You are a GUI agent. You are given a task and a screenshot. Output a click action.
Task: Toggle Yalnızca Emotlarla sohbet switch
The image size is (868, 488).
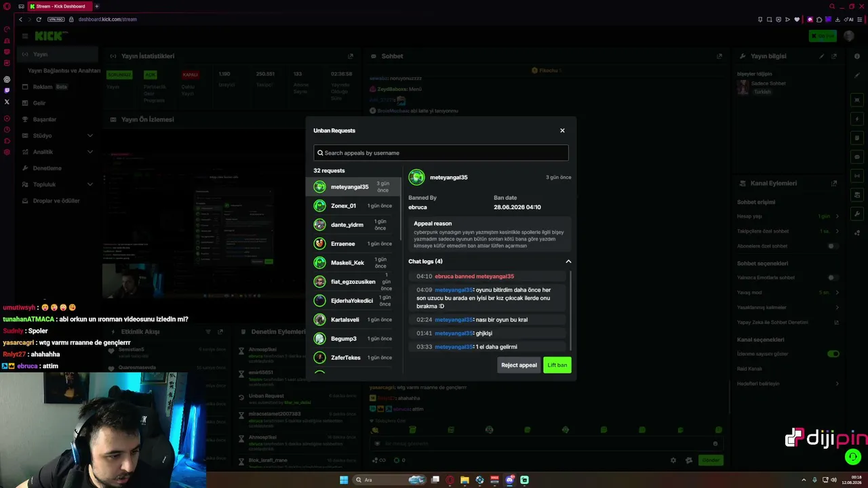(833, 277)
